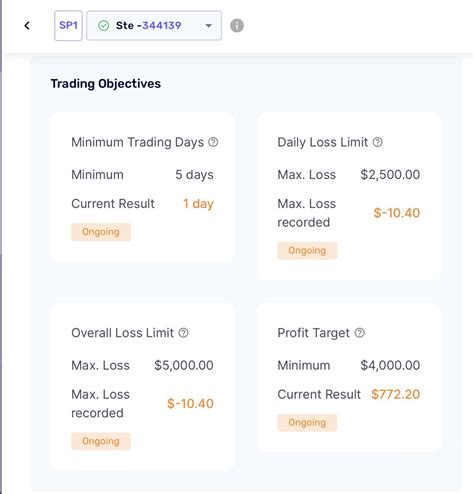The width and height of the screenshot is (474, 494).
Task: Click Ongoing badge in Overall Loss Limit card
Action: (101, 441)
